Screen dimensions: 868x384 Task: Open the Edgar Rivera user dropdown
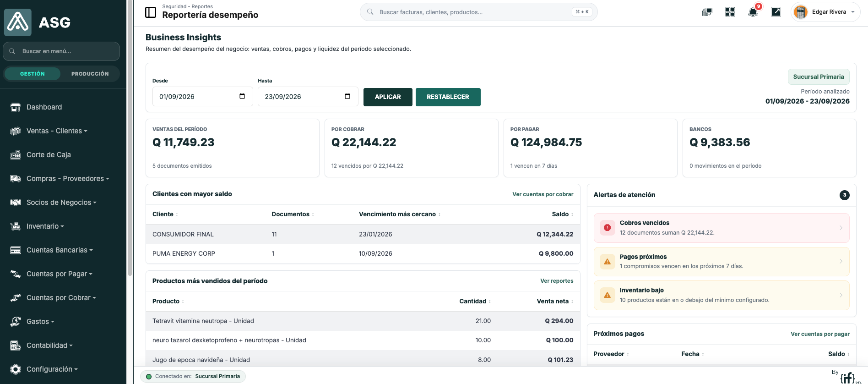click(825, 12)
